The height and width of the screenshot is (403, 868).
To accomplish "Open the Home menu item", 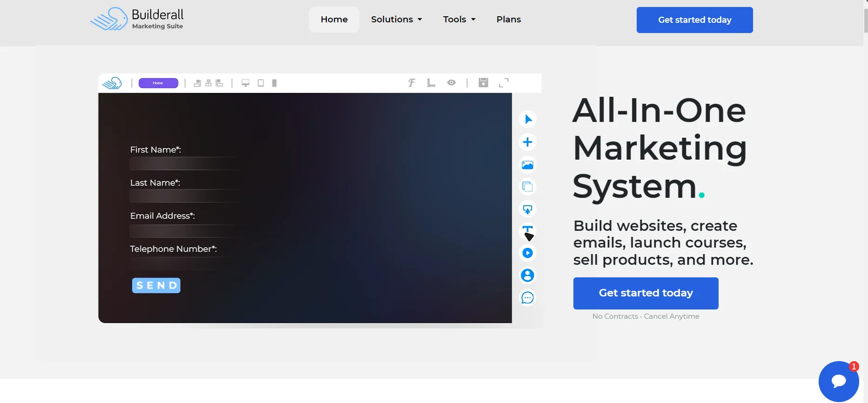I will point(334,20).
